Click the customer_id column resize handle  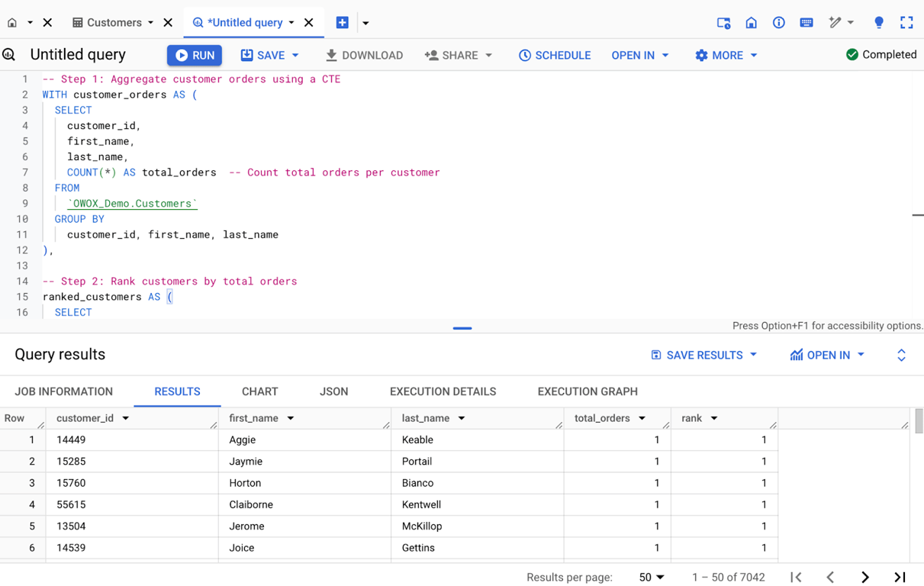pyautogui.click(x=214, y=425)
